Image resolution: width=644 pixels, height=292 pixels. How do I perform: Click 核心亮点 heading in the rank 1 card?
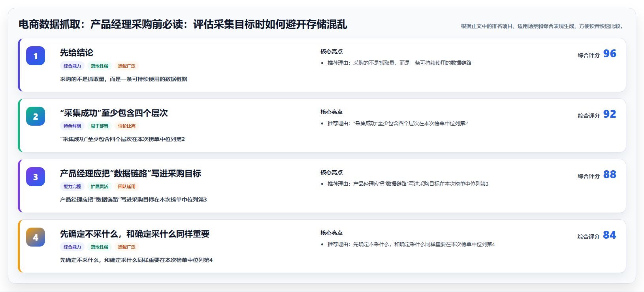tap(331, 51)
